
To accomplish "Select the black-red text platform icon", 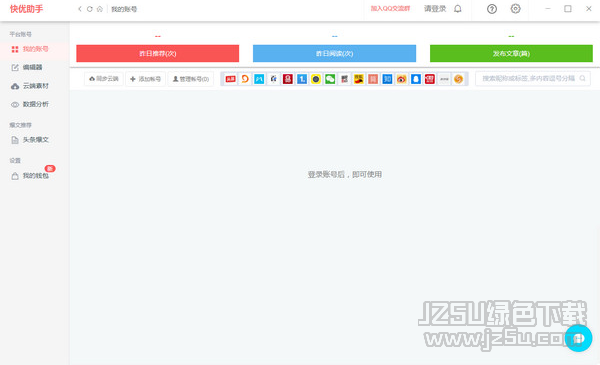I will (344, 79).
